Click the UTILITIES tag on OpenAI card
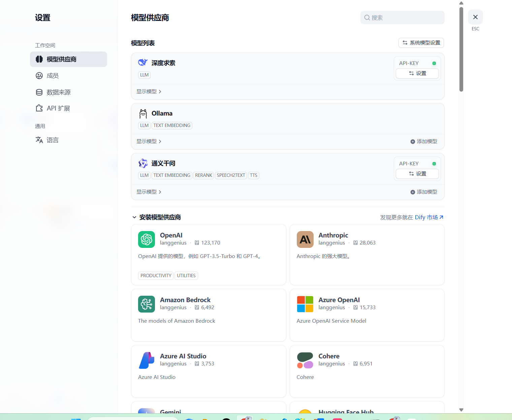 (186, 276)
